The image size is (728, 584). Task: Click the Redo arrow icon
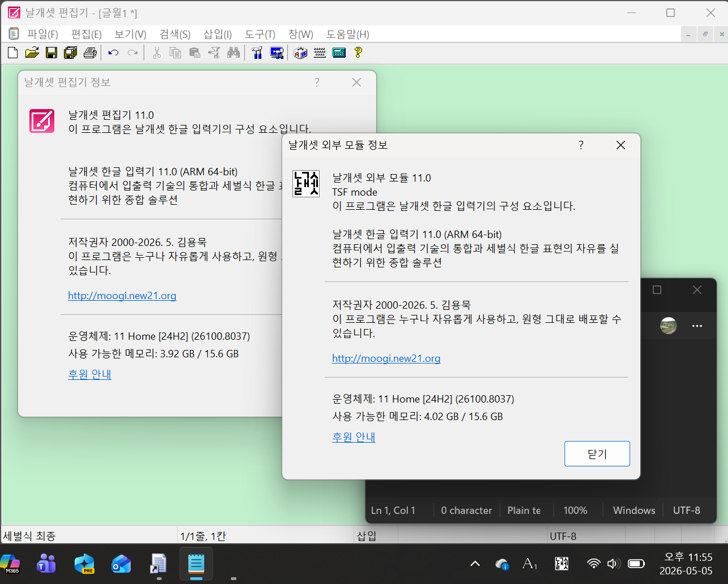(132, 53)
